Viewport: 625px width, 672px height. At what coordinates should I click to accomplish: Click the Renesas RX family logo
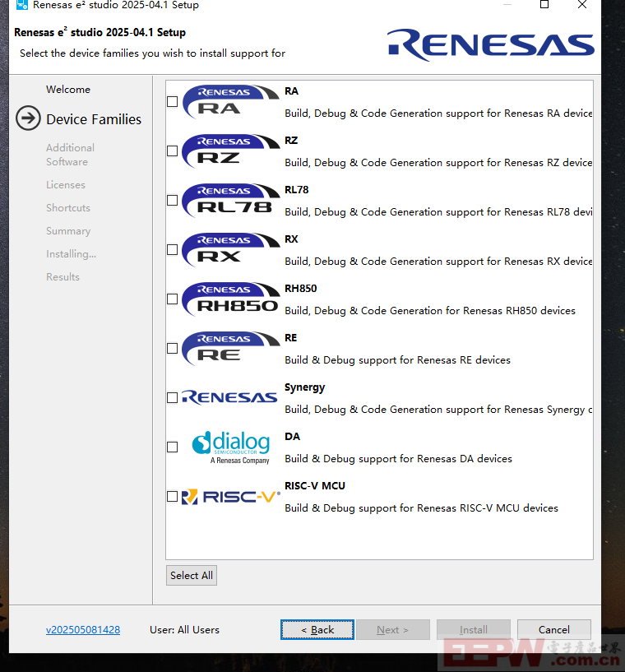231,249
